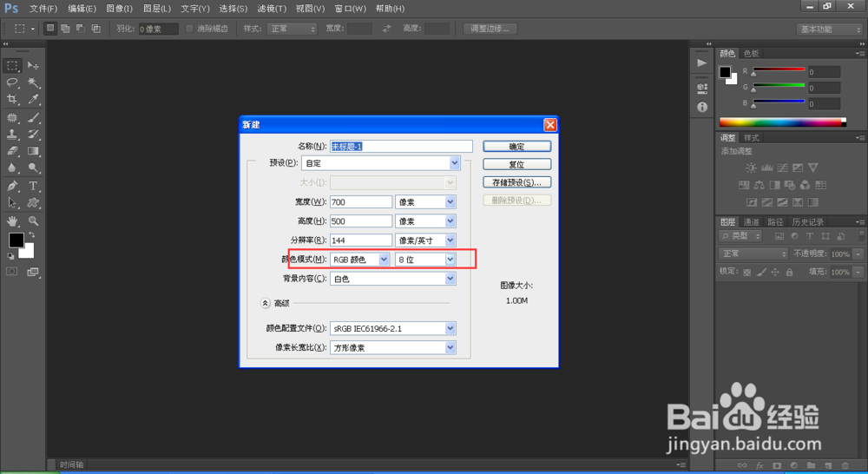The width and height of the screenshot is (868, 474).
Task: Swap foreground and background colors icon
Action: tap(31, 235)
